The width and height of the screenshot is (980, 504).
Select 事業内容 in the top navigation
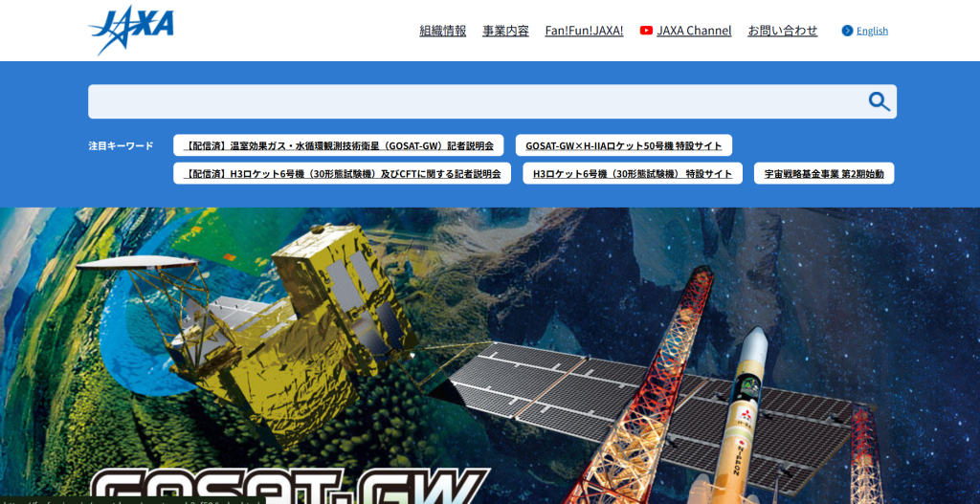tap(505, 31)
